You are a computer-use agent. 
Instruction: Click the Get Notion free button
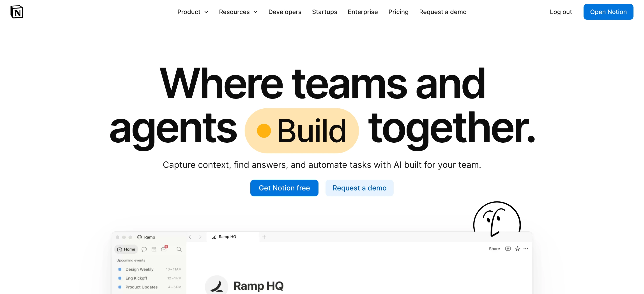point(284,188)
